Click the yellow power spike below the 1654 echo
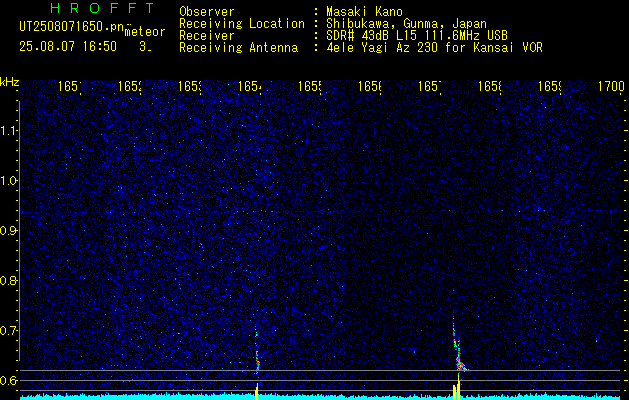 pos(257,391)
